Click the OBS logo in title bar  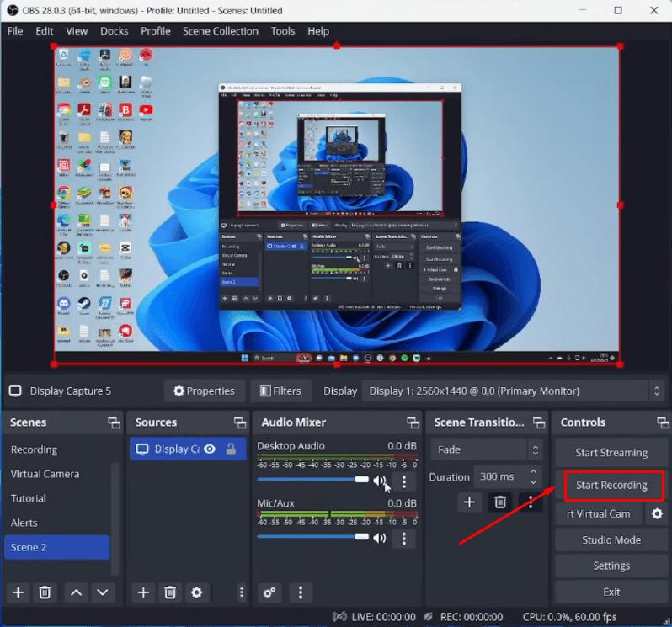click(x=13, y=10)
